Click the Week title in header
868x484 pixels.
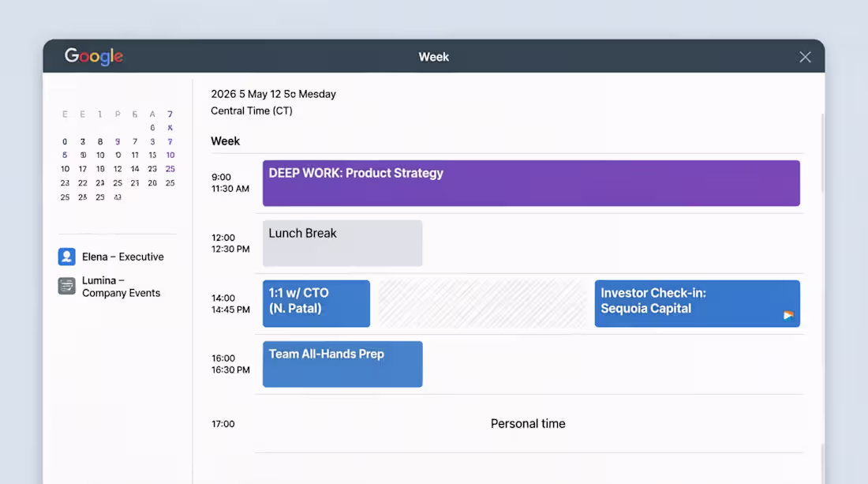pyautogui.click(x=433, y=57)
